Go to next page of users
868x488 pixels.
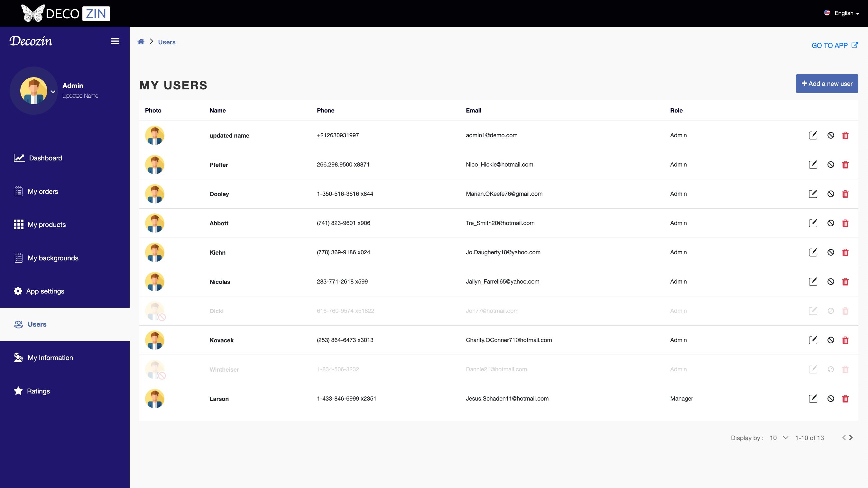(x=851, y=438)
